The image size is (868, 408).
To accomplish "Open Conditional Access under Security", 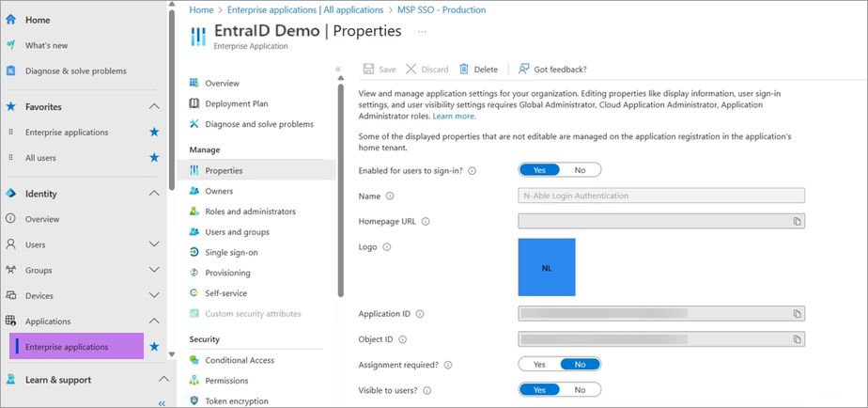I will coord(240,360).
